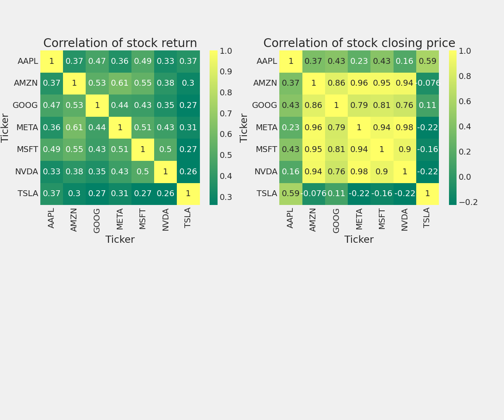Viewport: 504px width, 420px height.
Task: Select NVDA row, META column cell in closing price heatmap
Action: tap(359, 172)
